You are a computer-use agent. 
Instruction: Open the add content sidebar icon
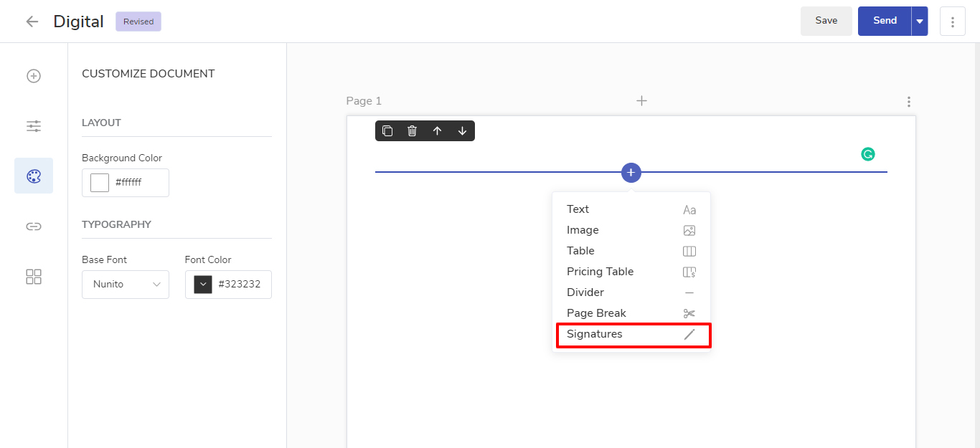coord(34,76)
